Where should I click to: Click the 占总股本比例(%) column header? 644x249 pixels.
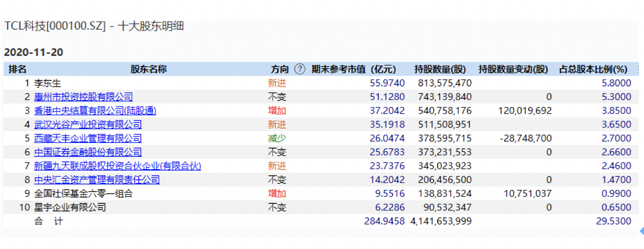[x=593, y=69]
